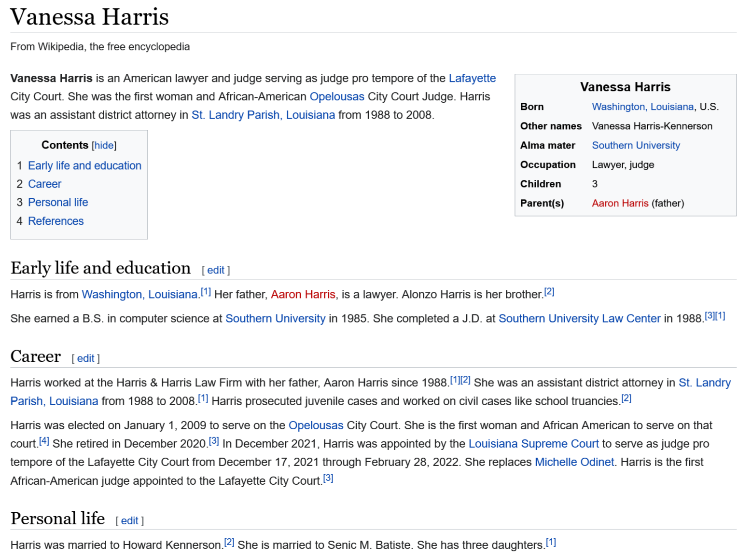Click 'Vanessa Harris-Kennerson' in Other names row
This screenshot has height=560, width=752.
pos(652,126)
